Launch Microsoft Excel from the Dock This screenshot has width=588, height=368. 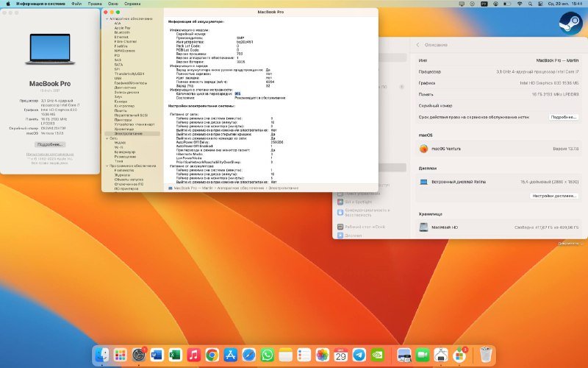tap(175, 355)
